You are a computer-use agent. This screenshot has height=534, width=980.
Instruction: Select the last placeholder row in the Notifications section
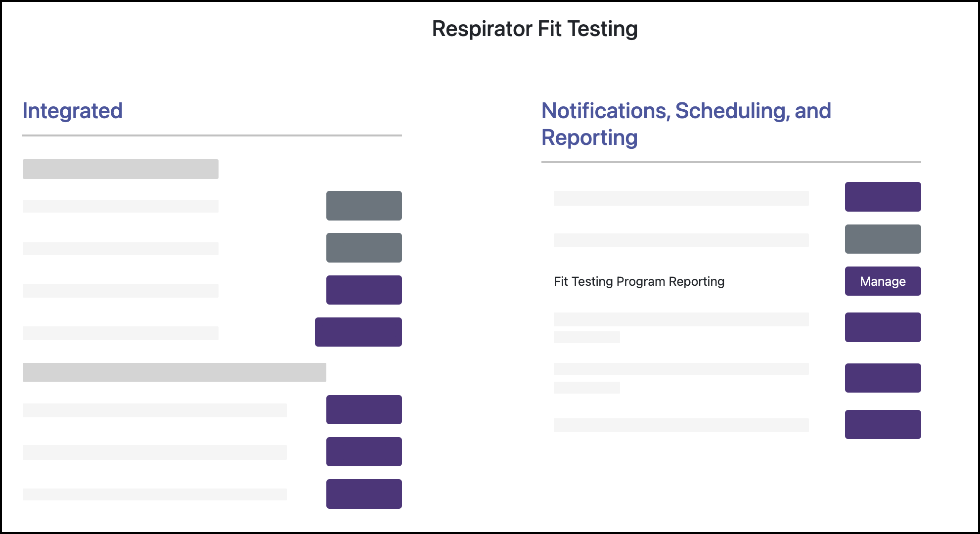[x=681, y=424]
